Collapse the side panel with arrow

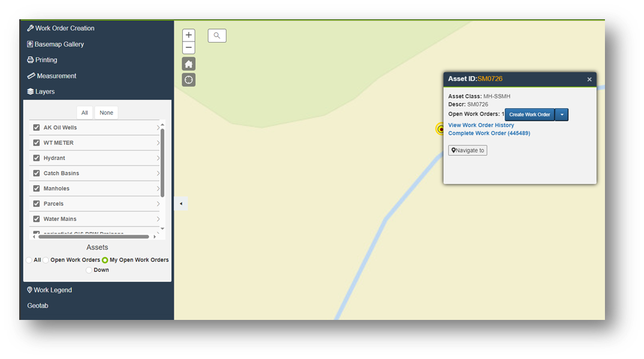point(181,204)
